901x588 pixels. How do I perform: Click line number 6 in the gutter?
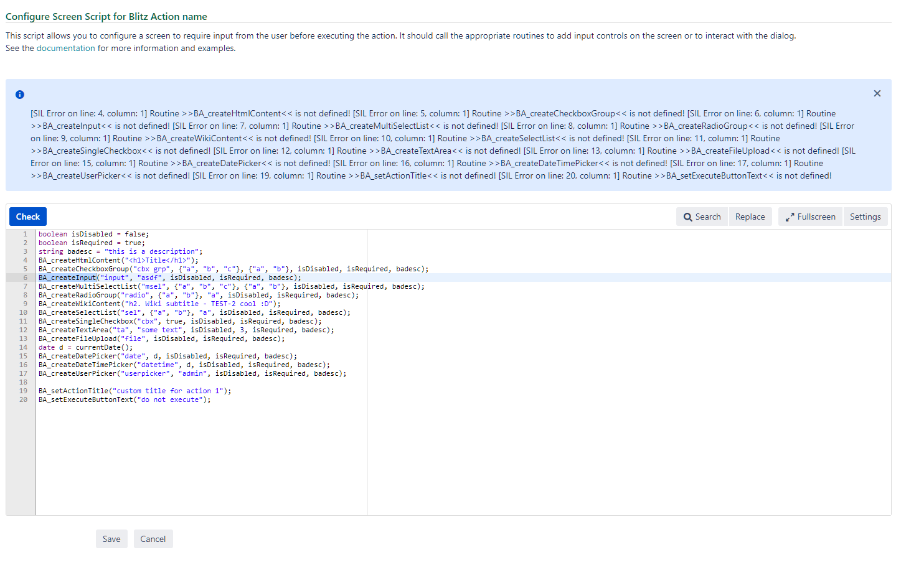click(26, 278)
